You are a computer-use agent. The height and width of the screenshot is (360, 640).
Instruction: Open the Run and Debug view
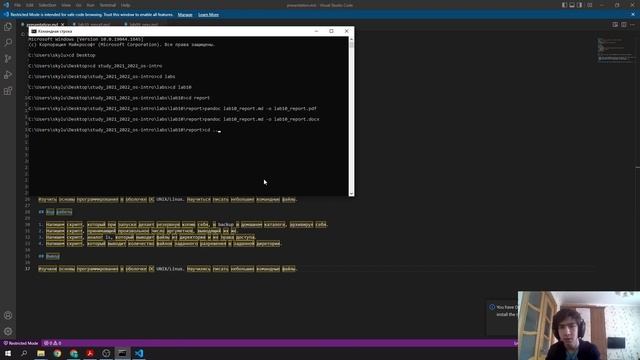click(x=8, y=75)
